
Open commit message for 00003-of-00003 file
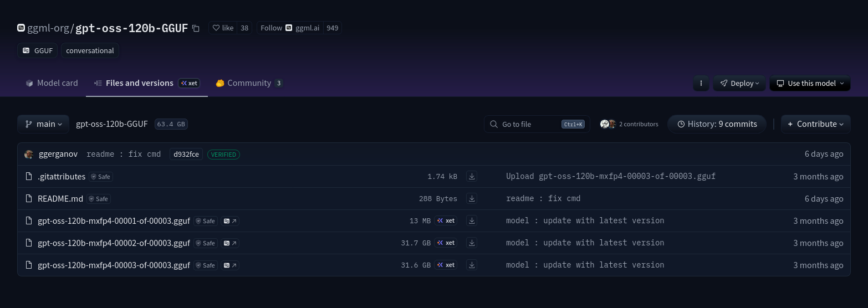585,265
